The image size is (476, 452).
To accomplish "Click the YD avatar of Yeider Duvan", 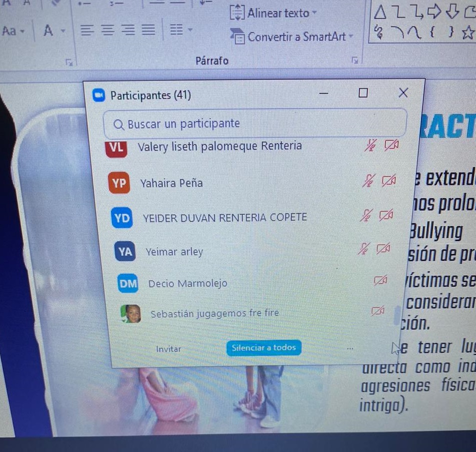I will click(122, 218).
